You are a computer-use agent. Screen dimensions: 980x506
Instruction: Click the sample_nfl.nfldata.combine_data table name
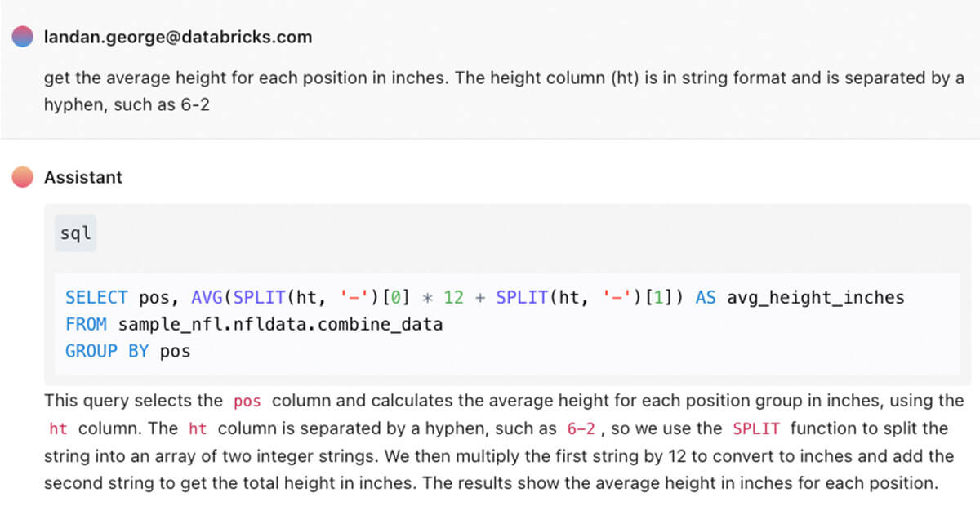point(280,325)
